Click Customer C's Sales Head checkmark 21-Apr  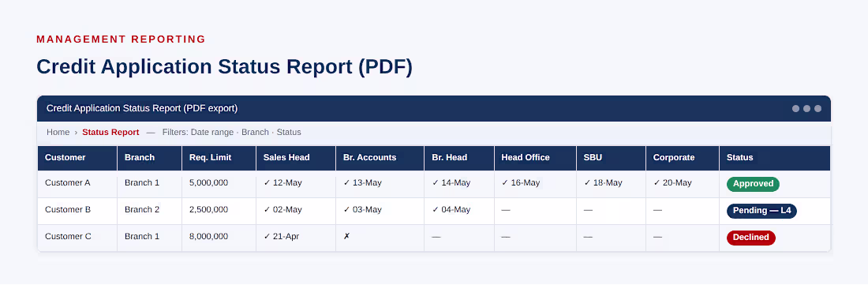281,236
